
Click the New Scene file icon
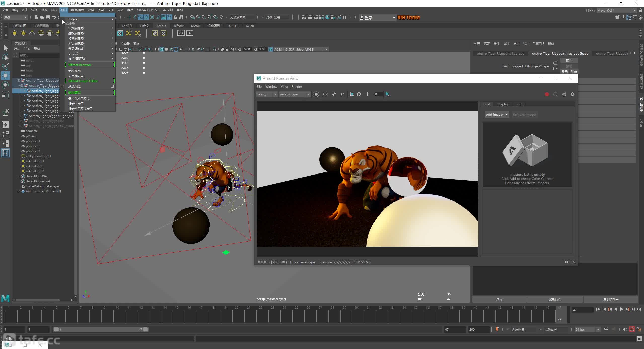tap(36, 17)
